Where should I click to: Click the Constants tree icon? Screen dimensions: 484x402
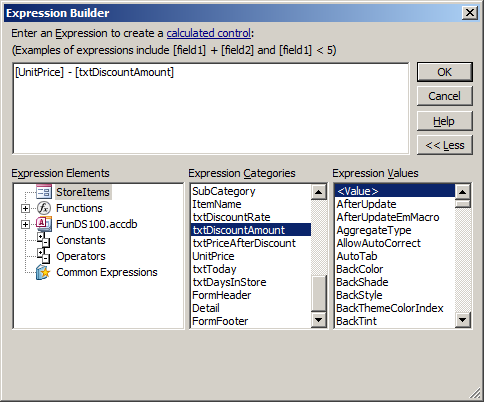(43, 240)
